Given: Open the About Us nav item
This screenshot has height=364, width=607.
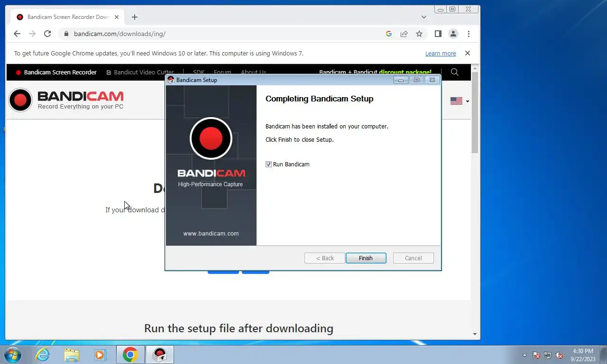Looking at the screenshot, I should (253, 73).
